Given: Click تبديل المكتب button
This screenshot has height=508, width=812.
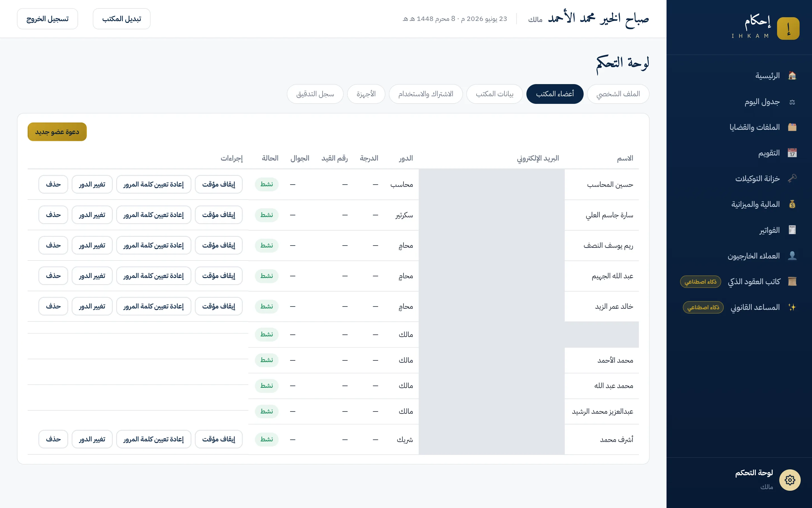Looking at the screenshot, I should [122, 19].
